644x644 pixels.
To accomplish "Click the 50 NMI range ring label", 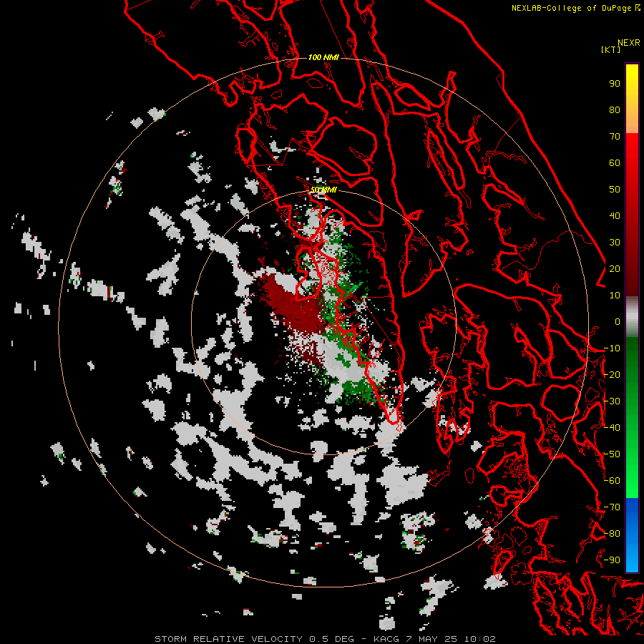I will [x=323, y=190].
